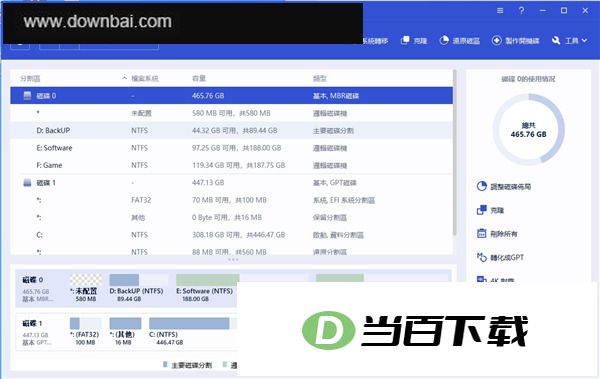Click the system migration toolbar item

tap(375, 41)
